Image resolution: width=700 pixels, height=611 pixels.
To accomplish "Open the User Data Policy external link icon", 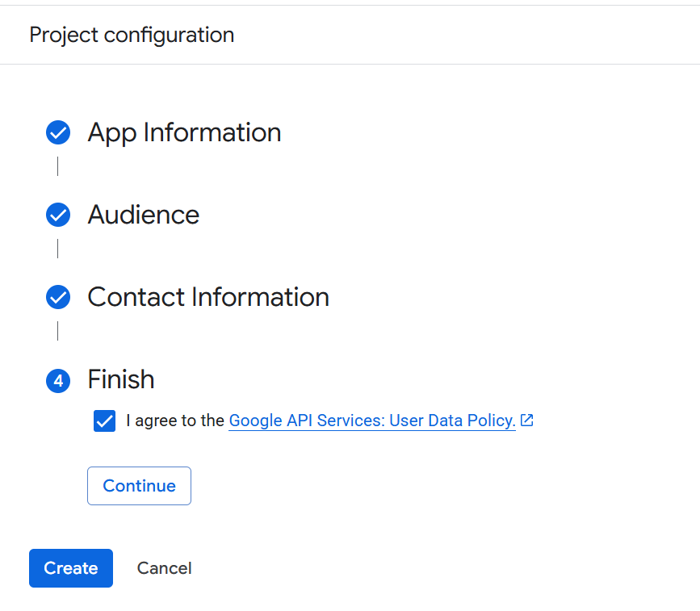I will coord(527,420).
